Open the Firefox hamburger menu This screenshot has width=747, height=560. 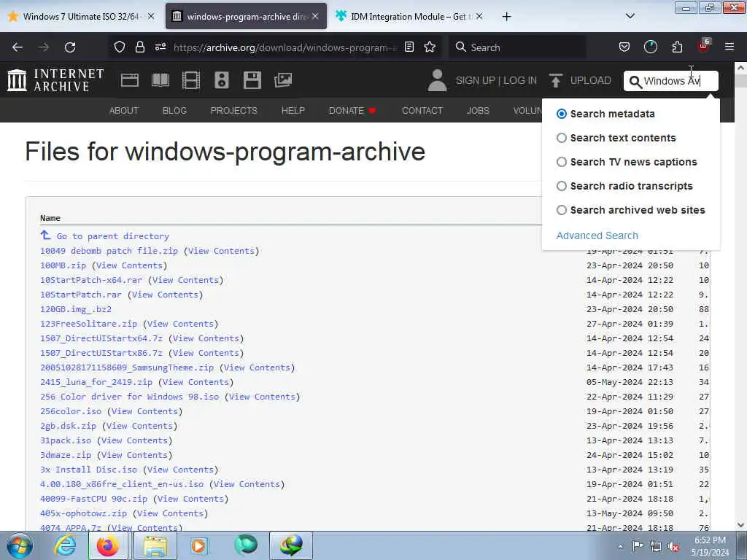coord(729,47)
